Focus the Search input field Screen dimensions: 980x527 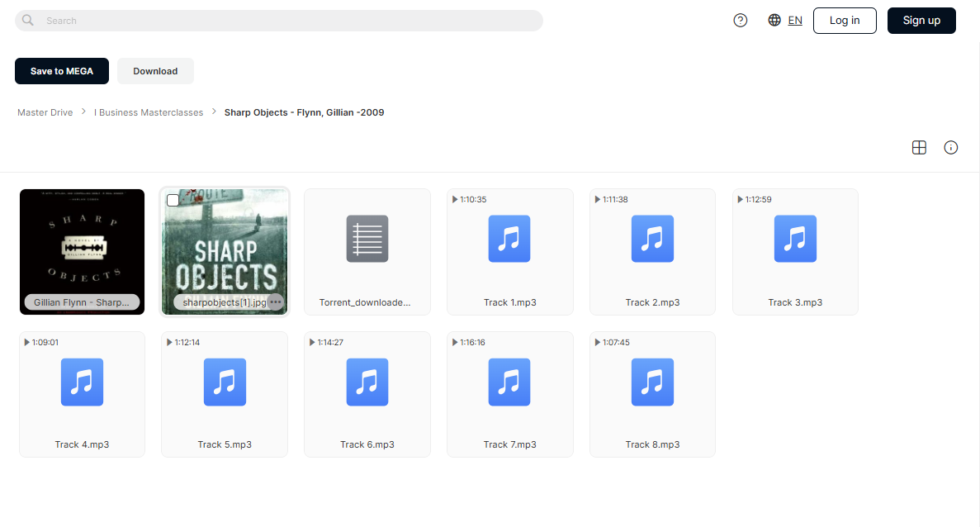click(279, 21)
